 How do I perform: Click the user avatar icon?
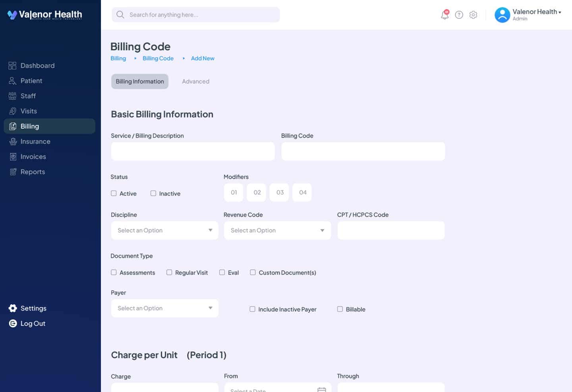click(x=502, y=15)
